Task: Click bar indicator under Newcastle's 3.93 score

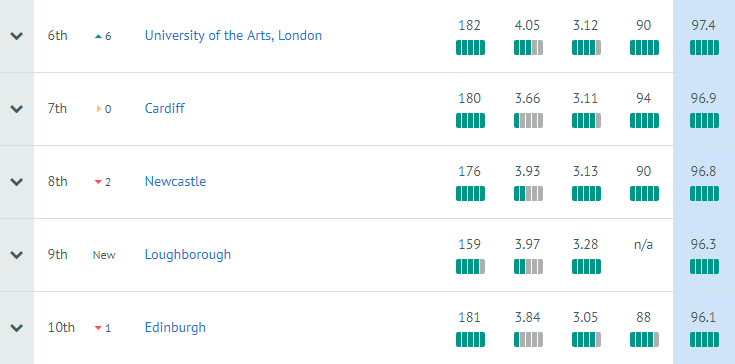Action: click(528, 193)
